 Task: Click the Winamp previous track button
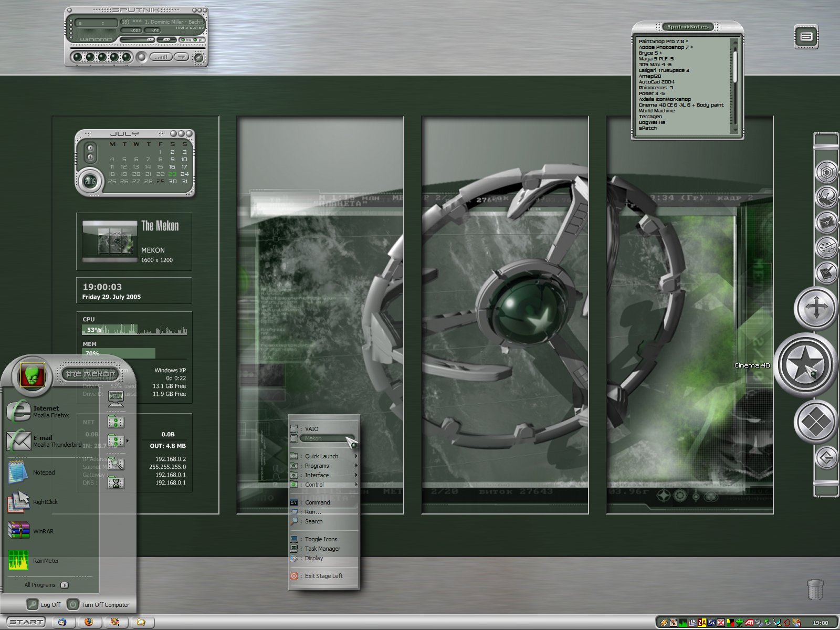tap(78, 57)
